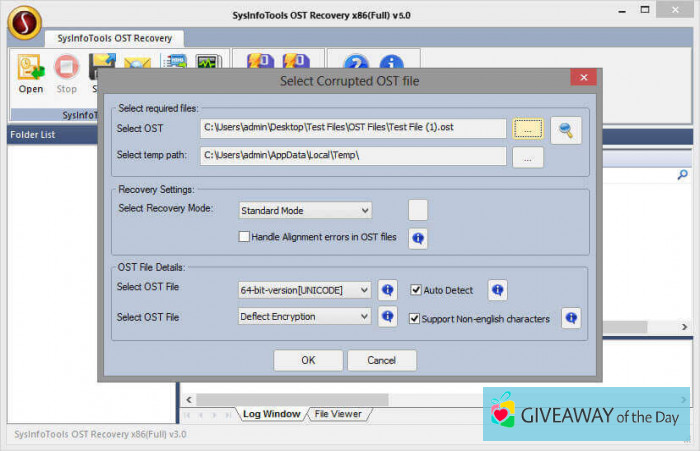The width and height of the screenshot is (700, 451).
Task: Open the Standard Mode recovery dropdown
Action: click(x=305, y=210)
